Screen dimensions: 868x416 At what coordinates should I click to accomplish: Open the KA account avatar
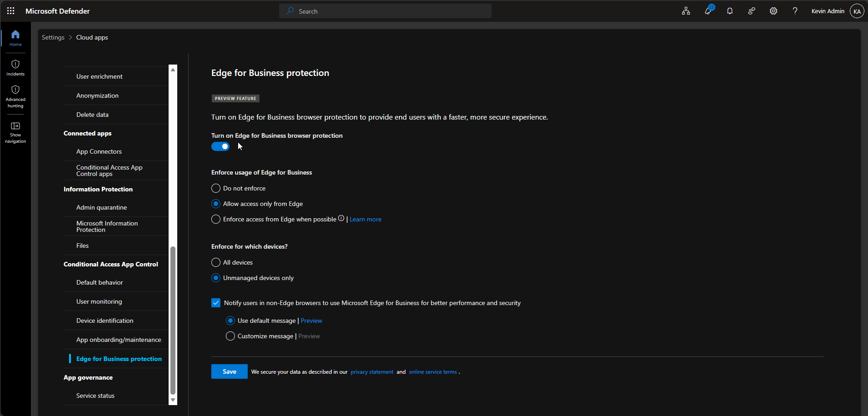[857, 11]
